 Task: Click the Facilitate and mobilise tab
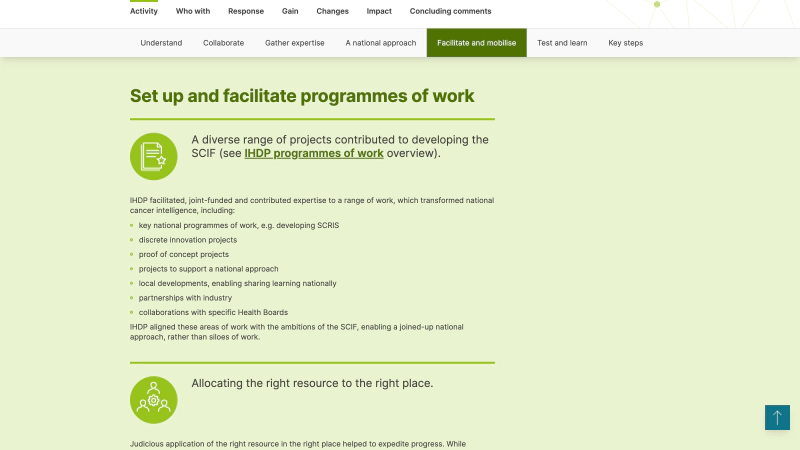click(476, 43)
